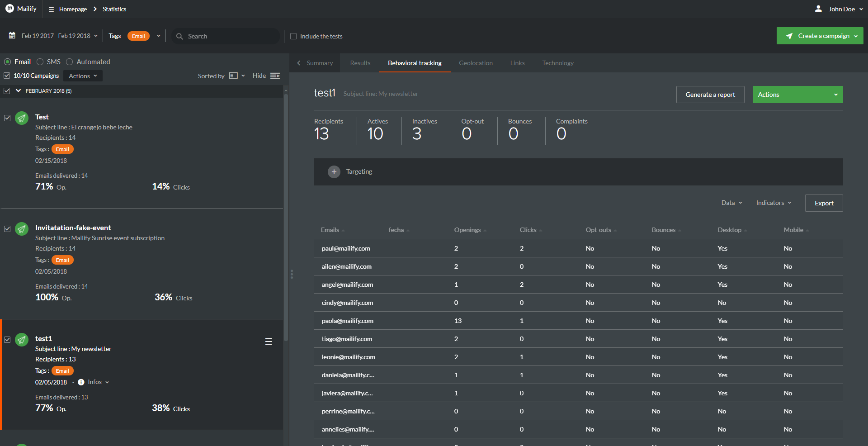Viewport: 868px width, 446px height.
Task: Click the Mailify logo icon
Action: (9, 9)
